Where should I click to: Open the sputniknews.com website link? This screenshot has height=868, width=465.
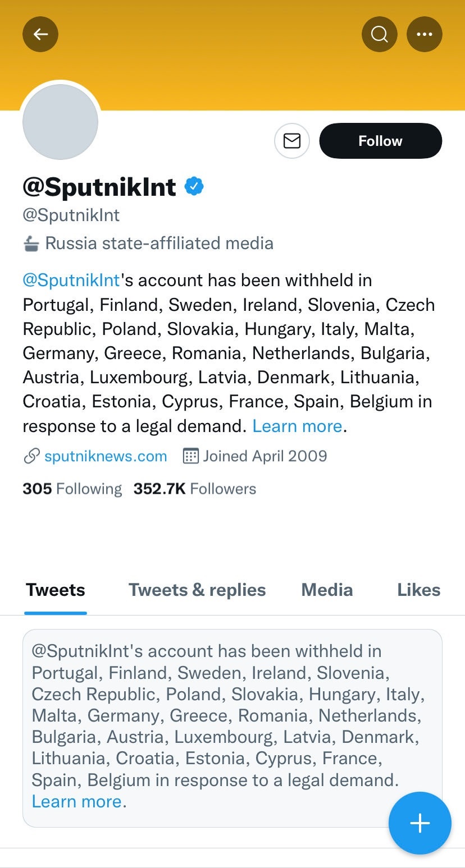(x=106, y=456)
